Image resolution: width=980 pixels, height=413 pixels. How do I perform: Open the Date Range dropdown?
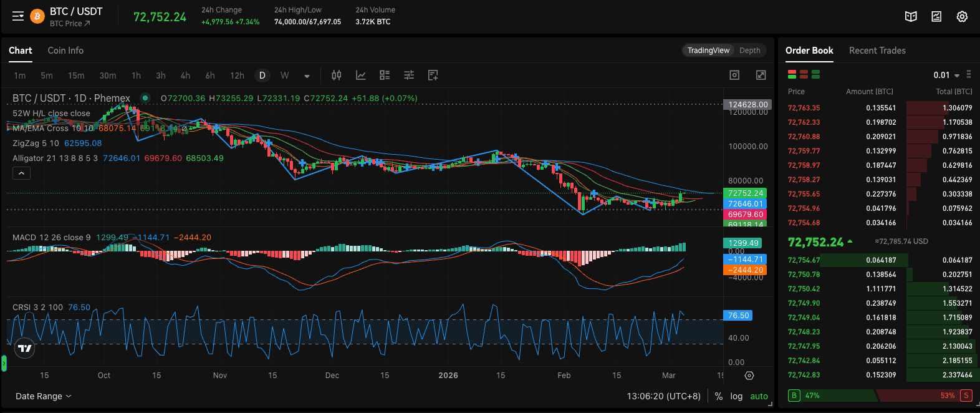point(43,396)
